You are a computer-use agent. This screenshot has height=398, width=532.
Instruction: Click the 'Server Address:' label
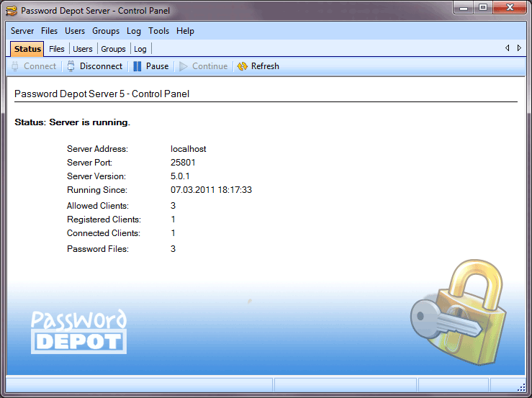[x=97, y=149]
